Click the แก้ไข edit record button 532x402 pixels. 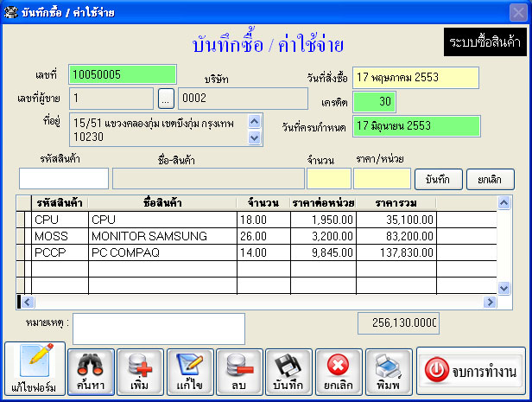190,372
